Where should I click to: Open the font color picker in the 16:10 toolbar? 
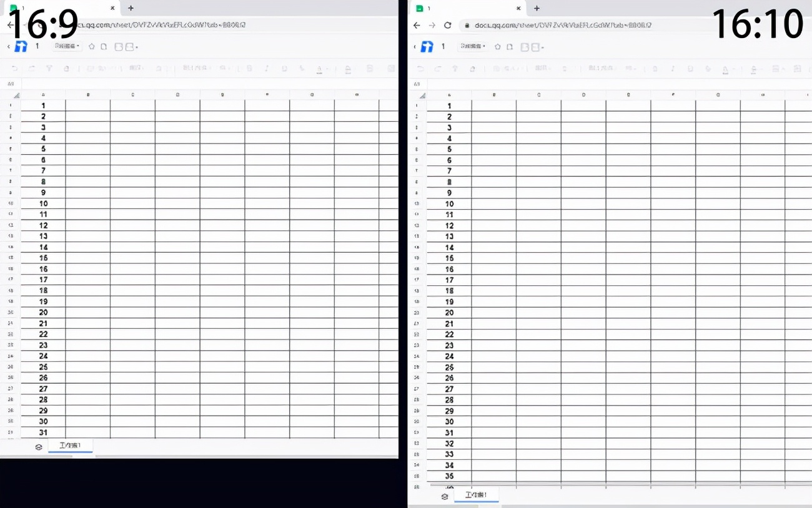[725, 69]
